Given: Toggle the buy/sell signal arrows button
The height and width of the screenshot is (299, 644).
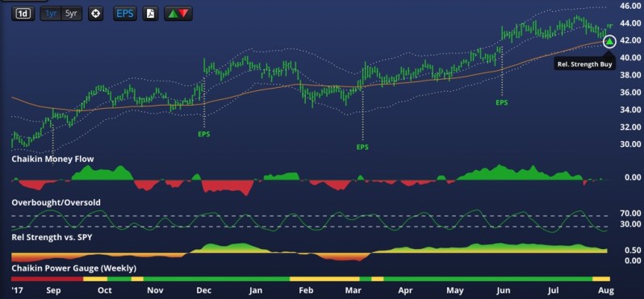Looking at the screenshot, I should tap(178, 14).
